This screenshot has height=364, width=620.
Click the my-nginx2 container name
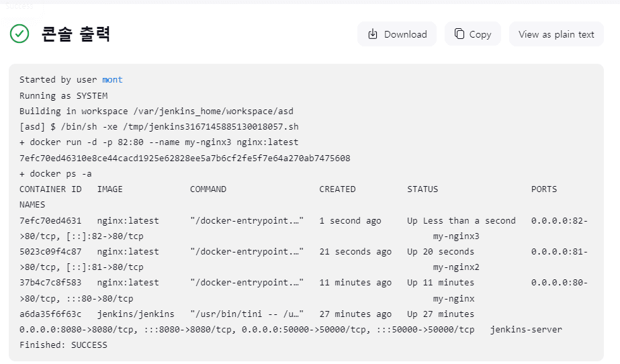pyautogui.click(x=456, y=267)
